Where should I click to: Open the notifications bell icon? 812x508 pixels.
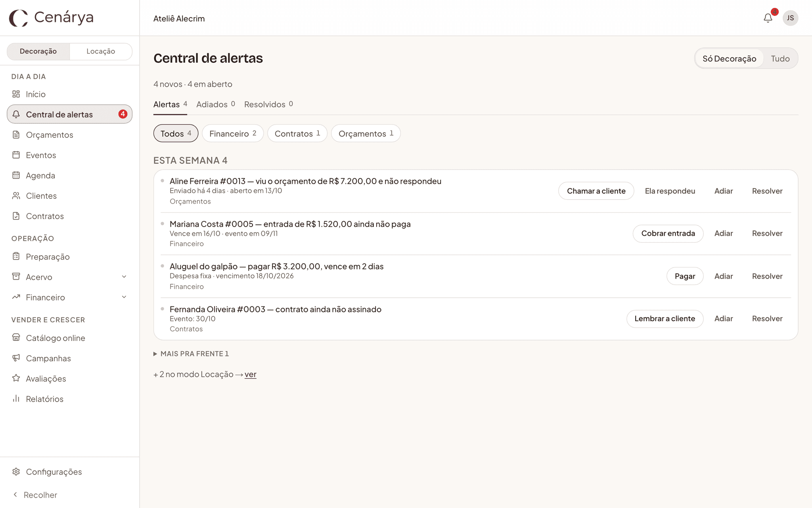pos(768,18)
